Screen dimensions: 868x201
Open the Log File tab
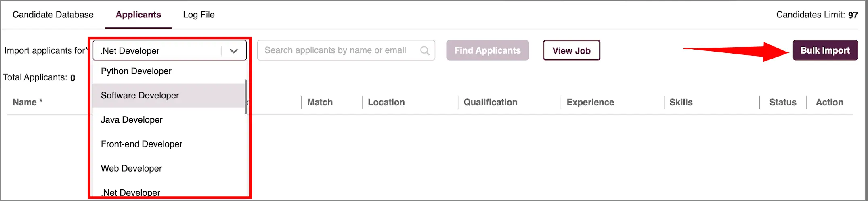click(199, 15)
